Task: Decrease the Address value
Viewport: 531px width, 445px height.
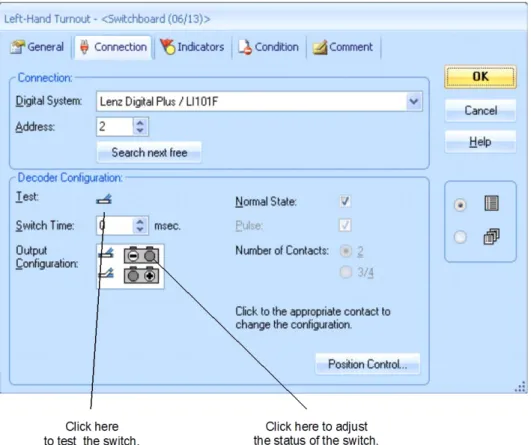Action: 140,131
